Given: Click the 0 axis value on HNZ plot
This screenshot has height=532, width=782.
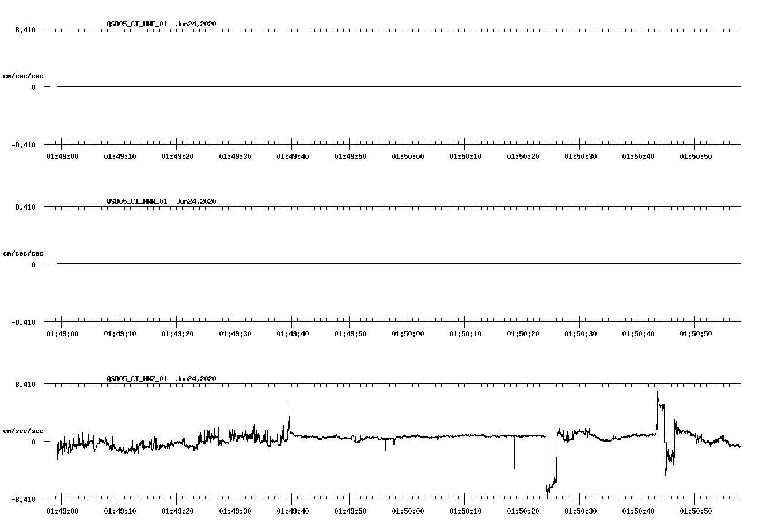Looking at the screenshot, I should tap(33, 442).
